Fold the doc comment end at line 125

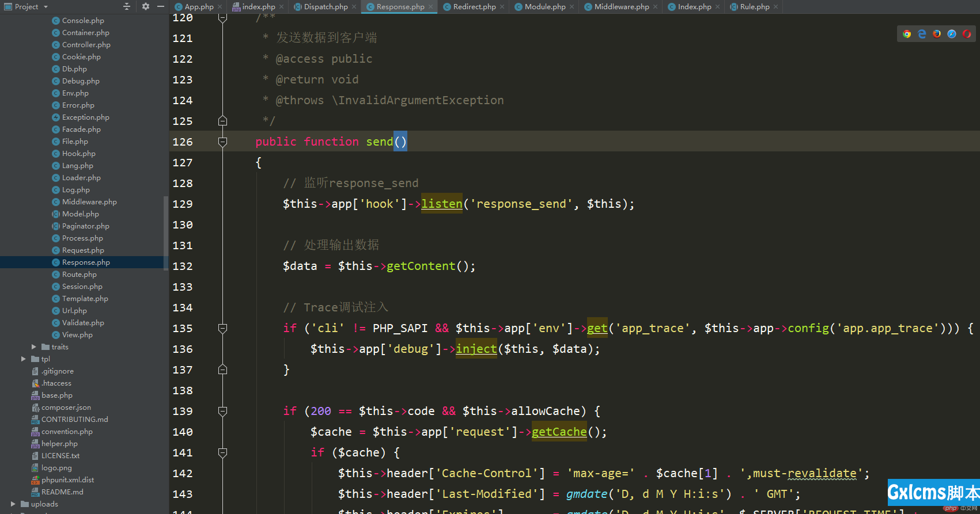pyautogui.click(x=222, y=121)
